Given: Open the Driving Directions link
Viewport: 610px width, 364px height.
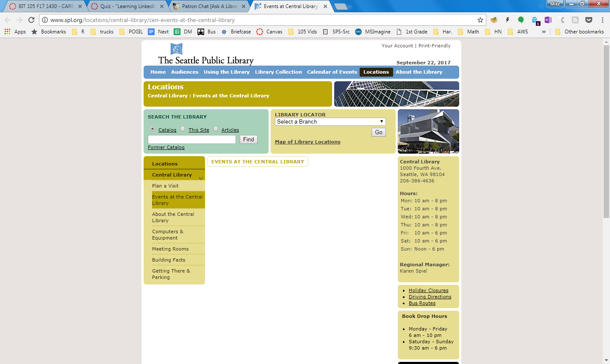Looking at the screenshot, I should pyautogui.click(x=430, y=297).
